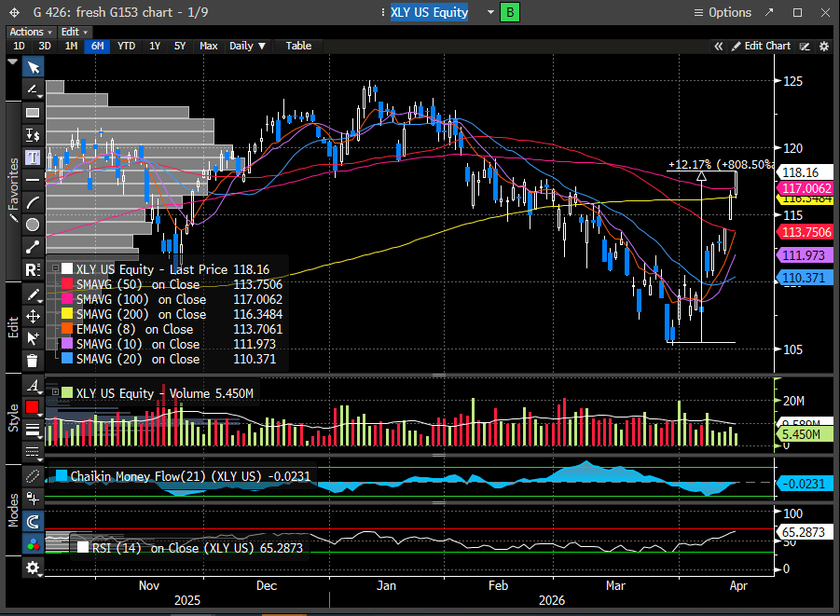Viewport: 840px width, 616px height.
Task: Activate the text annotation tool
Action: pos(33,157)
